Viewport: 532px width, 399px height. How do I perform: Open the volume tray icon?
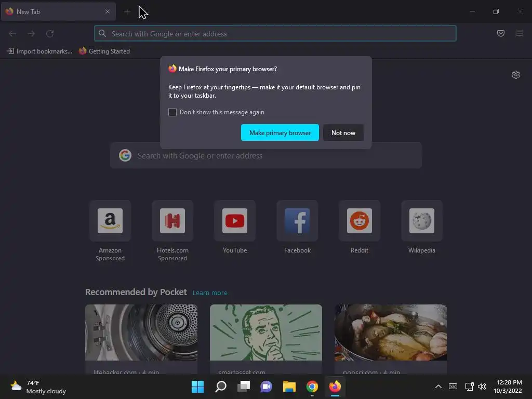pyautogui.click(x=482, y=387)
